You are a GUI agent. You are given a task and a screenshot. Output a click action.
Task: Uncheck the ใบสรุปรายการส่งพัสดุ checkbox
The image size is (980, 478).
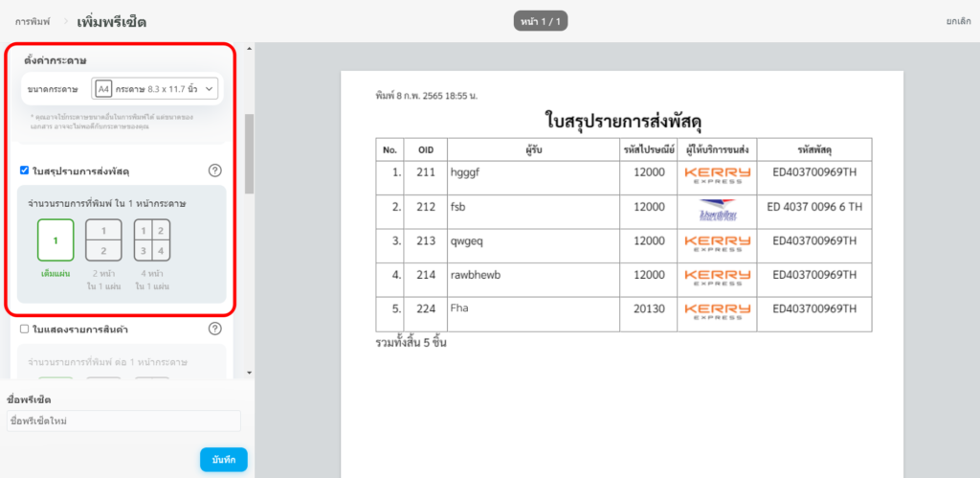pos(25,171)
